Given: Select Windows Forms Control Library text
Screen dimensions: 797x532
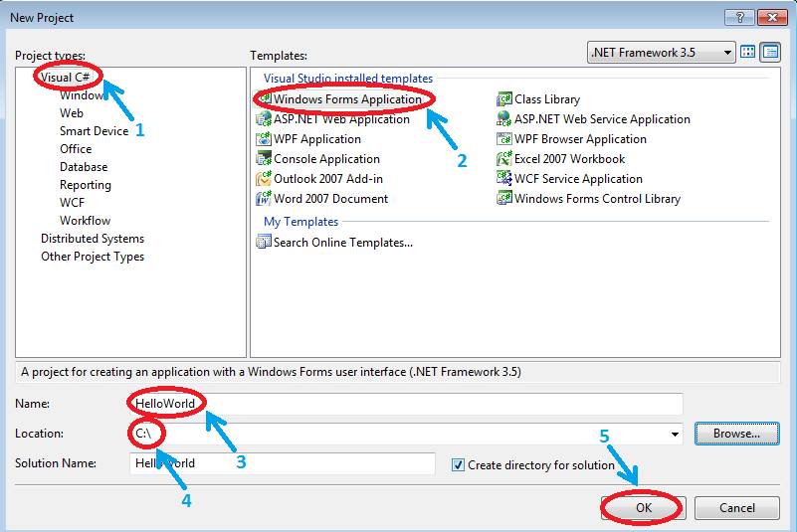Looking at the screenshot, I should 597,198.
